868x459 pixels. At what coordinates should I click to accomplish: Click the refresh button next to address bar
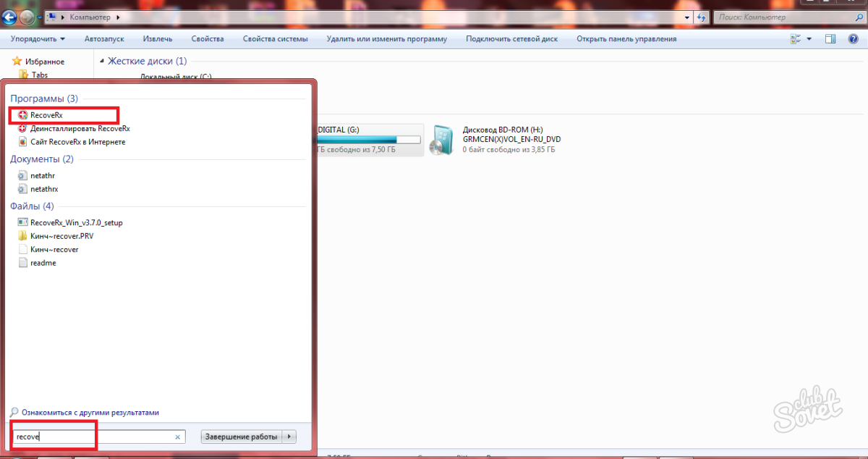tap(702, 17)
